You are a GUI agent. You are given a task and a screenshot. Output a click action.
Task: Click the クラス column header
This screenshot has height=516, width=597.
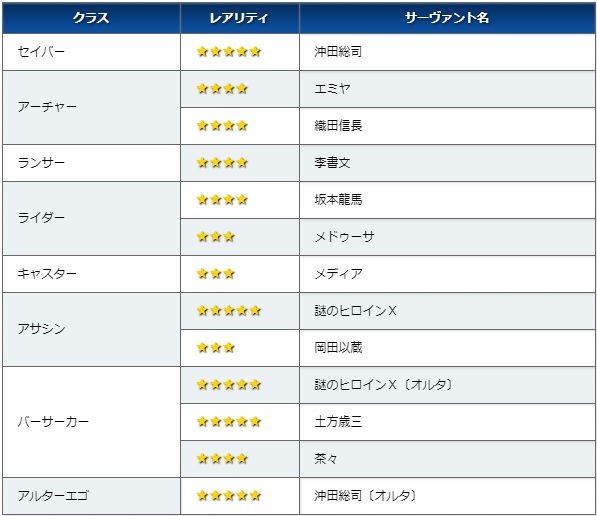coord(91,18)
